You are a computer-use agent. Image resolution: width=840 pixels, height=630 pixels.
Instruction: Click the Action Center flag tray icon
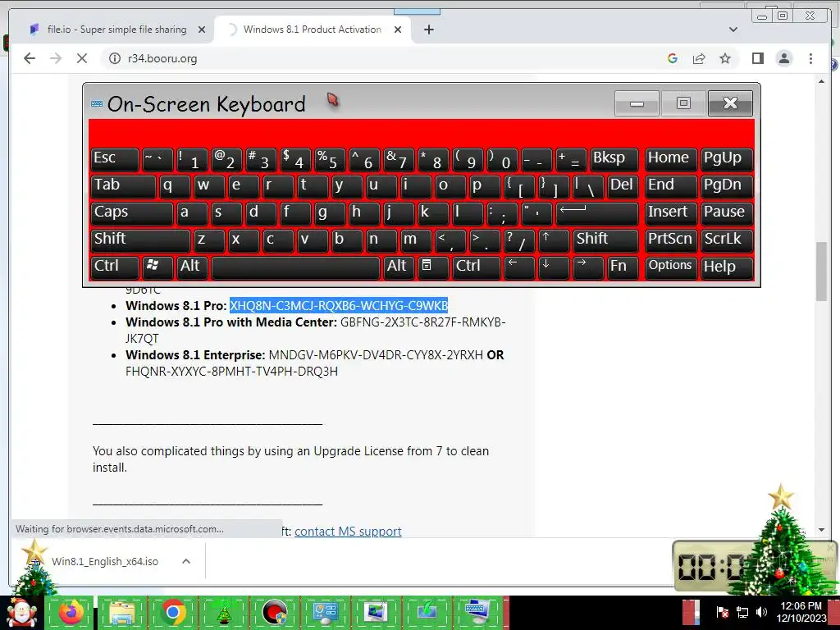pyautogui.click(x=722, y=612)
